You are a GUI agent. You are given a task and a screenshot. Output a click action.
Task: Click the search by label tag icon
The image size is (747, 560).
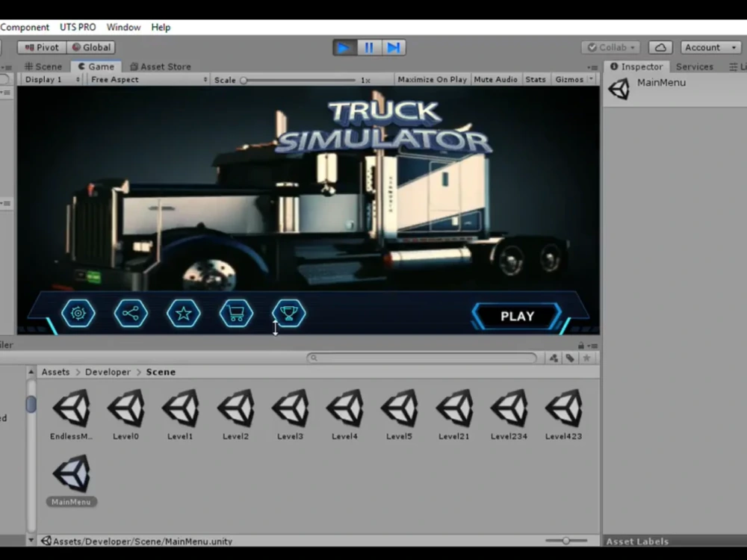tap(570, 358)
